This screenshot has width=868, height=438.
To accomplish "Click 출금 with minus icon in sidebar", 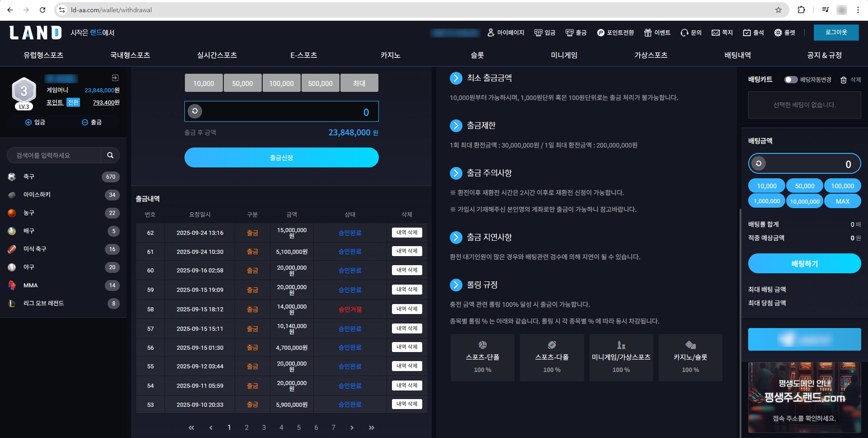I will click(92, 122).
